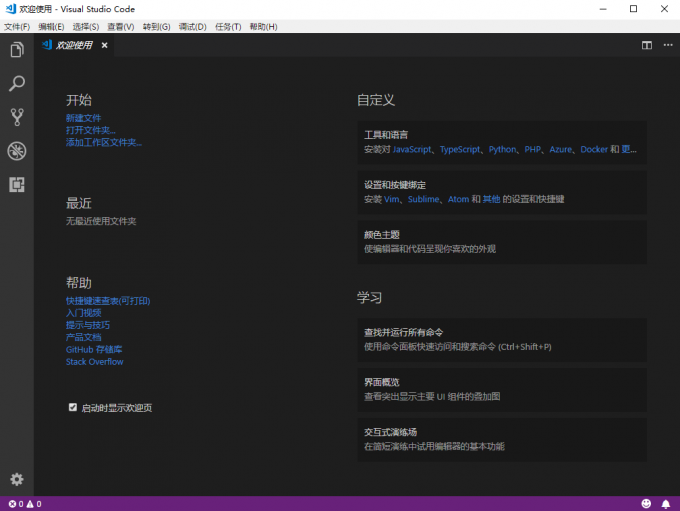Open the Stack Overflow link

(x=95, y=361)
